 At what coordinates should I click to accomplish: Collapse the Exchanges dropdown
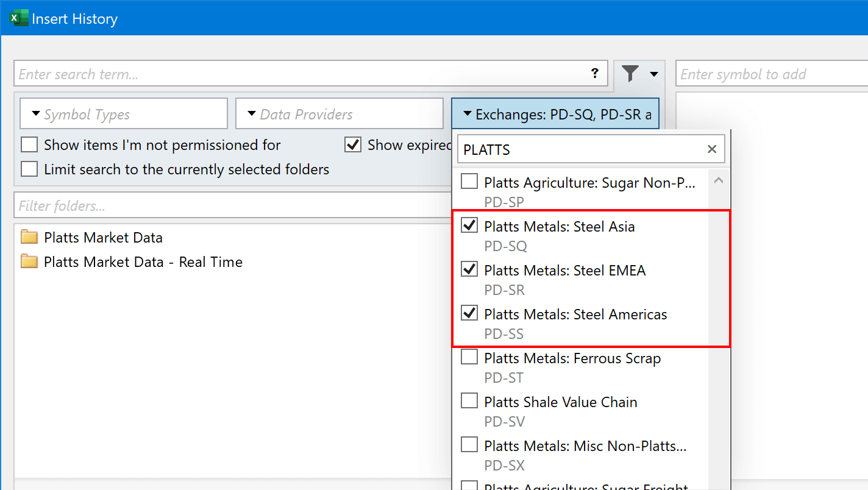[x=555, y=114]
